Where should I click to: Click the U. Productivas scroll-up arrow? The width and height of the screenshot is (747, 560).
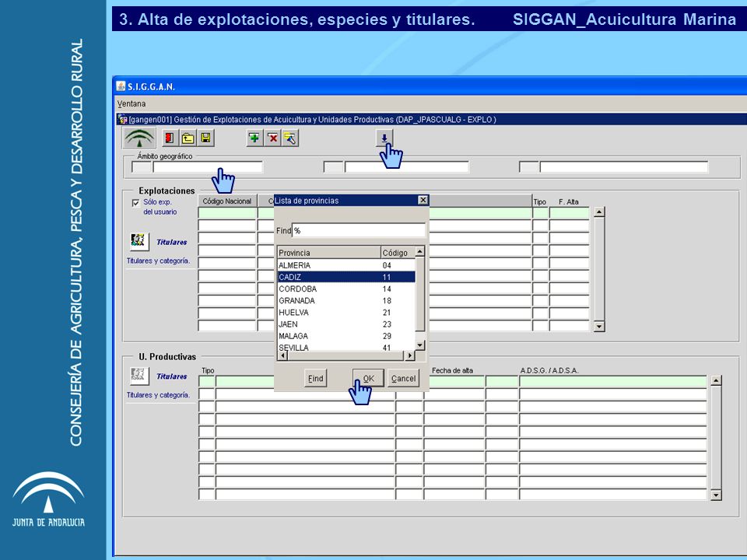(x=716, y=380)
